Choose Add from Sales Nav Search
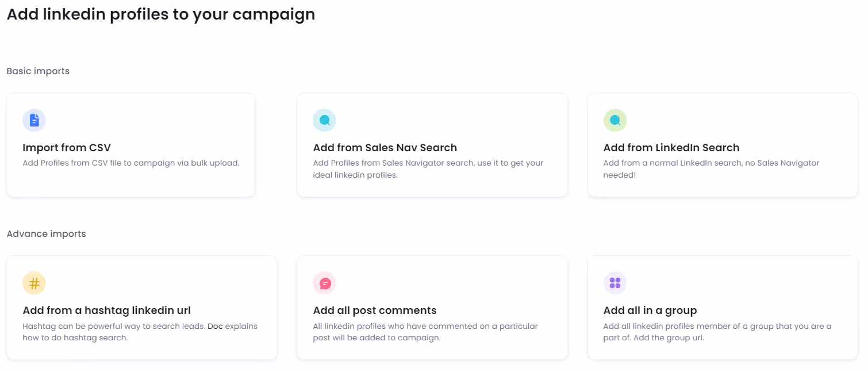868x372 pixels. [x=432, y=145]
